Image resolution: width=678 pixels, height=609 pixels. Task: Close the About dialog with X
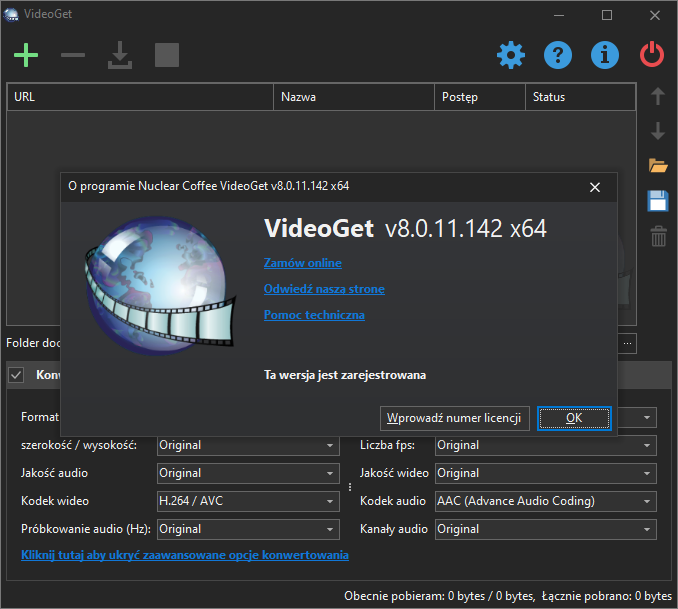pos(595,187)
